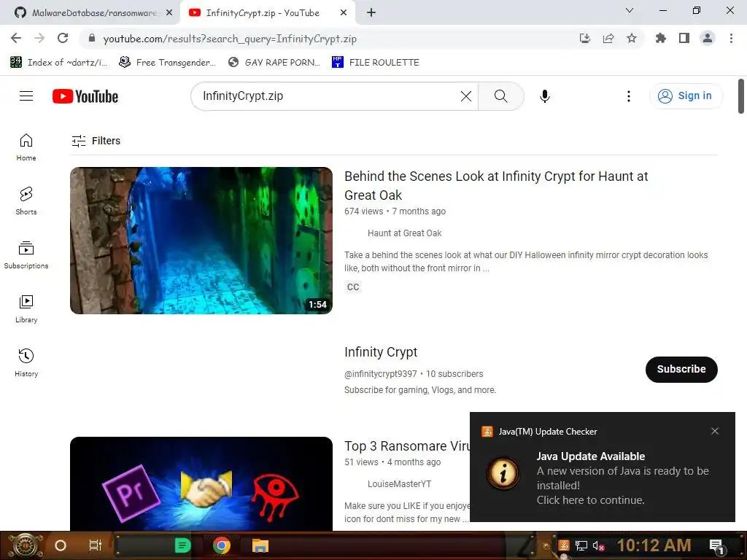Click the magnifier search button
The image size is (747, 560).
[x=500, y=96]
